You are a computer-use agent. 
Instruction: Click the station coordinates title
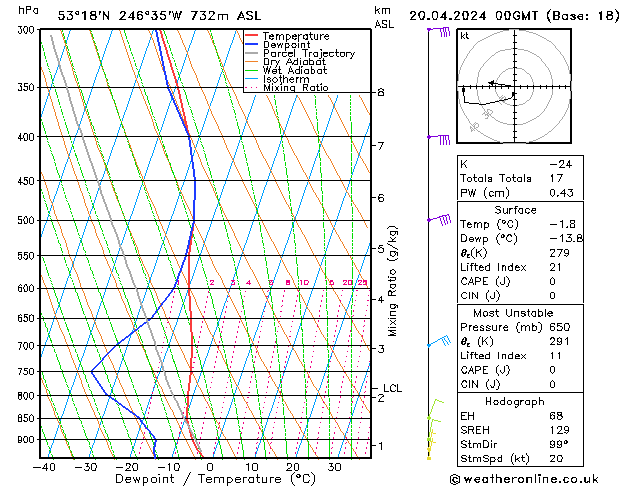[159, 16]
